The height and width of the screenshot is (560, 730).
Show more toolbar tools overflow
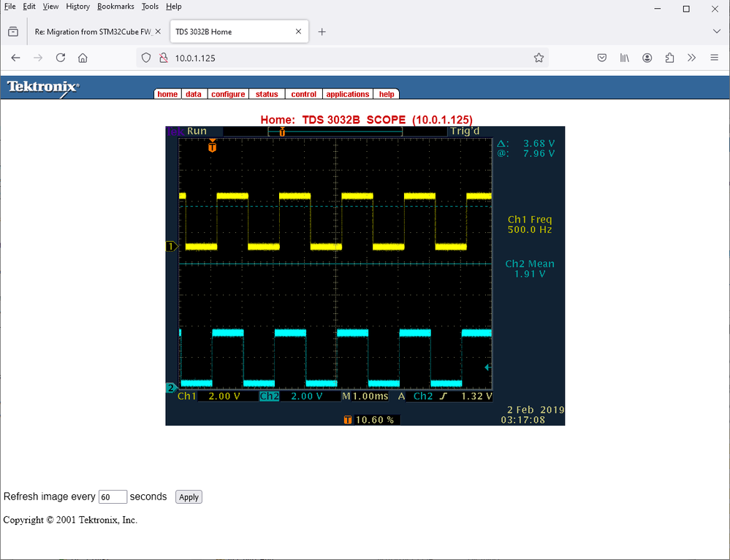pos(692,58)
